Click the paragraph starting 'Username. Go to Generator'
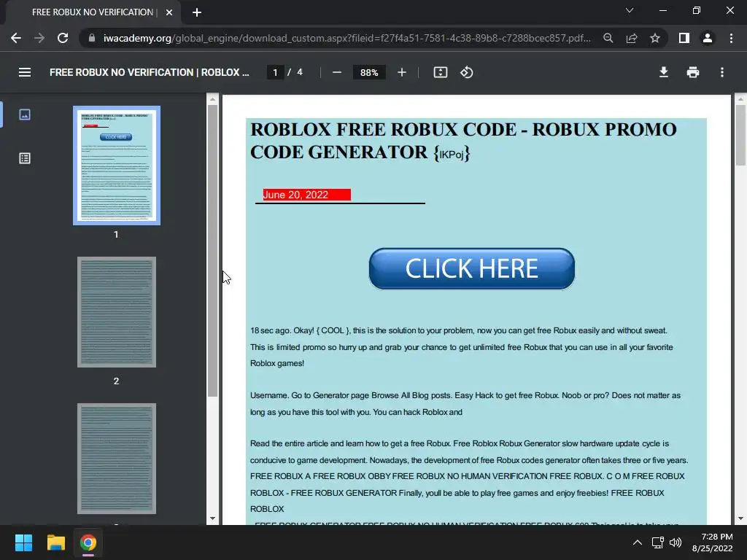The height and width of the screenshot is (560, 747). tap(465, 404)
